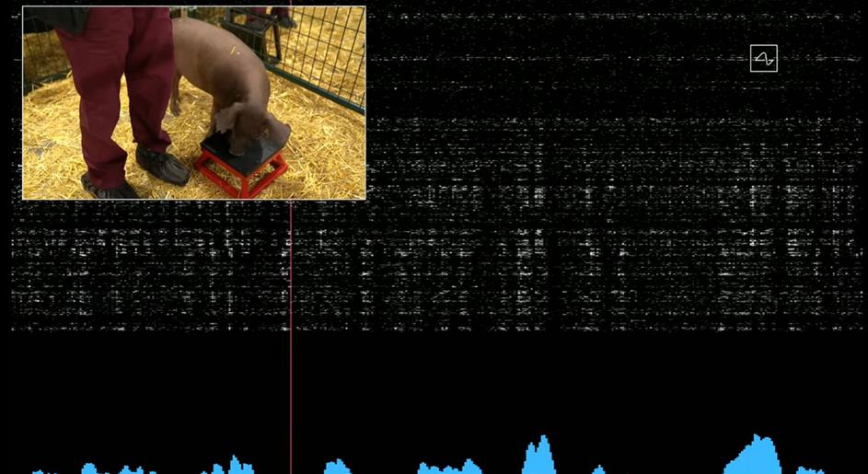Viewport: 868px width, 474px height.
Task: Click the small isolated blue bump between large peaks
Action: pyautogui.click(x=598, y=469)
